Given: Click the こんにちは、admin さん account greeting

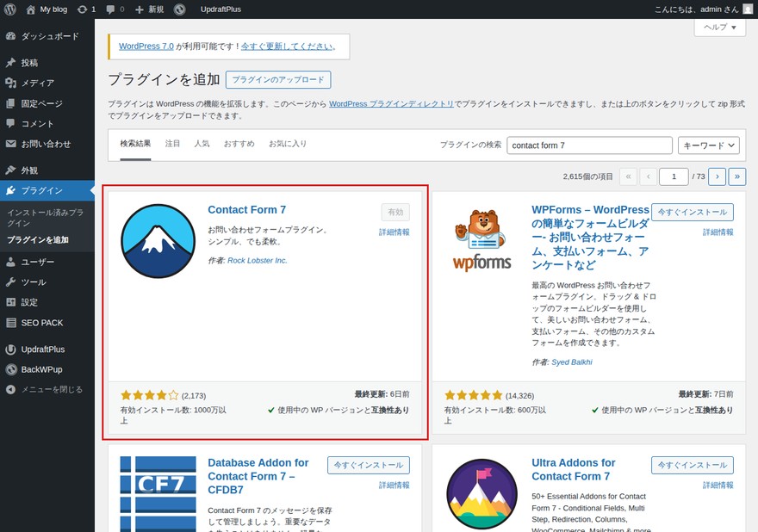Looking at the screenshot, I should (697, 9).
